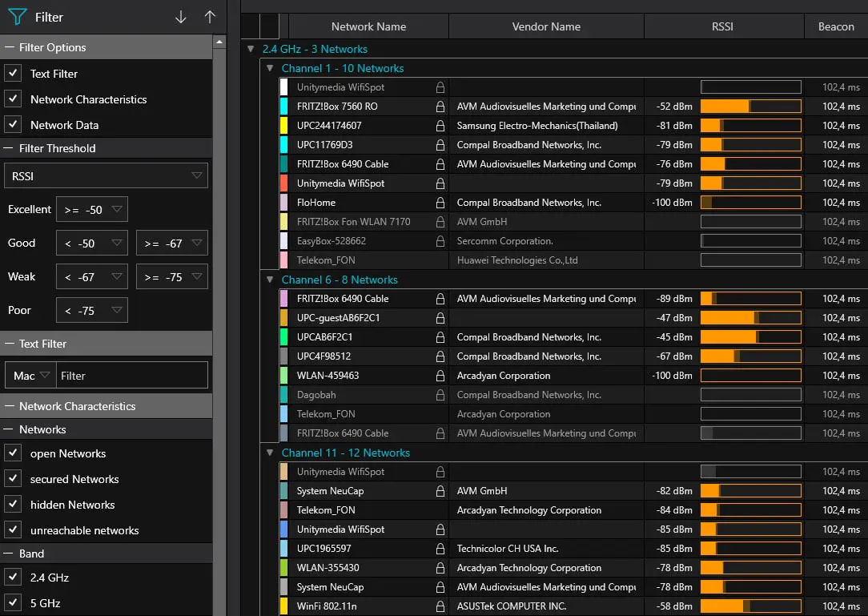The image size is (868, 616).
Task: Click the cyan color swatch for FRITZ!Box 7560 RO
Action: pos(284,107)
